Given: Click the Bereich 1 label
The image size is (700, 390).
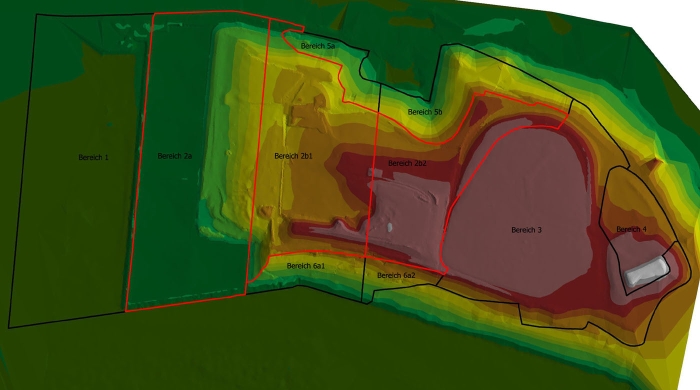Looking at the screenshot, I should [93, 158].
